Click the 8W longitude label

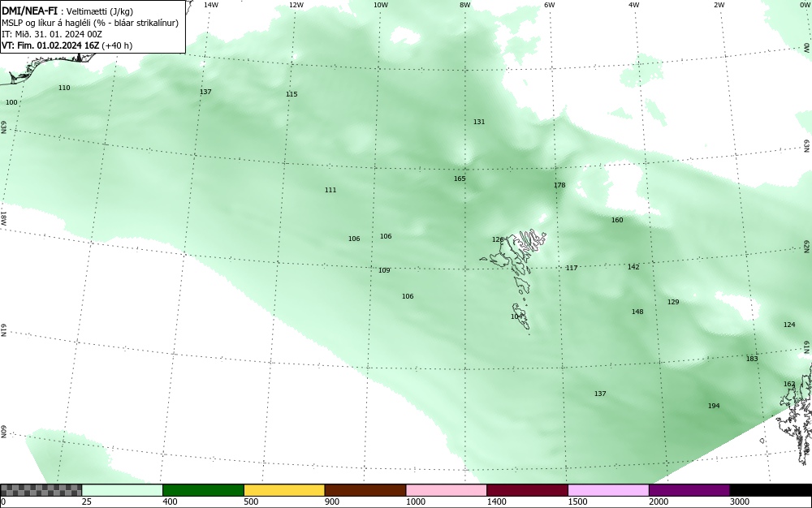pyautogui.click(x=465, y=5)
